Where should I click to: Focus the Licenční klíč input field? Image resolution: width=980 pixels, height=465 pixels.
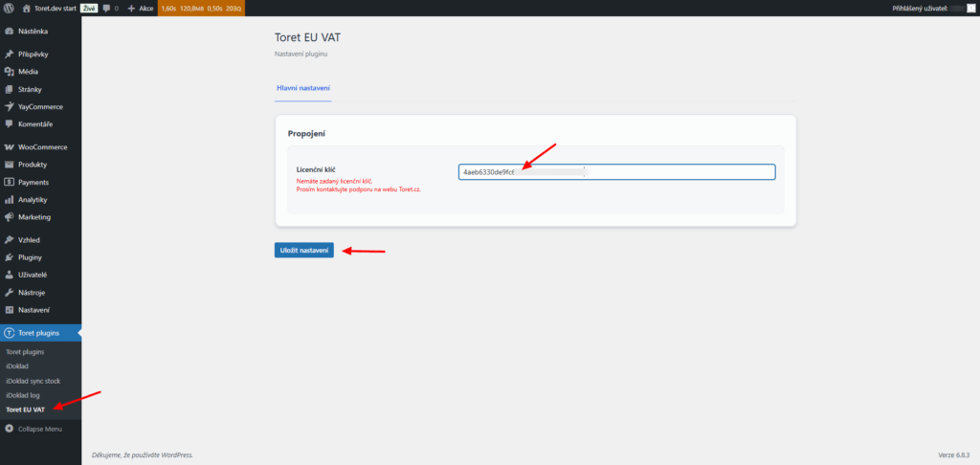click(617, 172)
